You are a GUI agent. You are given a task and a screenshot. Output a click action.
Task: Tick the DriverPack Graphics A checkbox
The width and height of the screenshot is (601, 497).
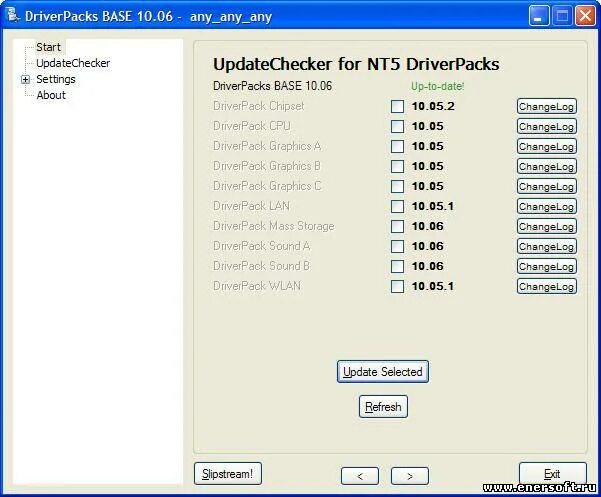tap(397, 146)
